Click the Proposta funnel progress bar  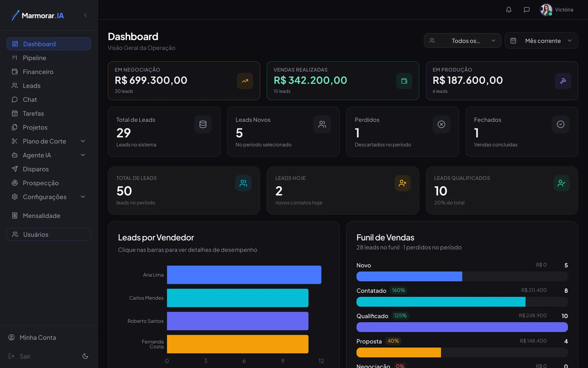[x=462, y=352]
